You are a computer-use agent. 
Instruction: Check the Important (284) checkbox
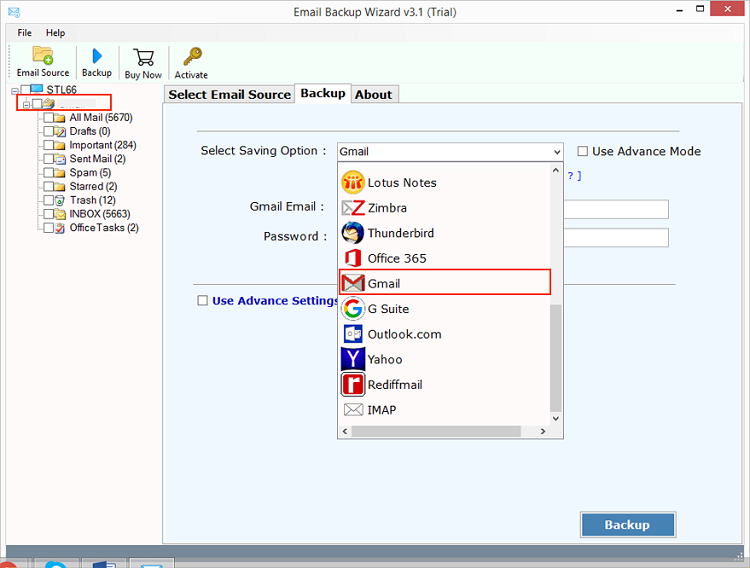click(48, 145)
